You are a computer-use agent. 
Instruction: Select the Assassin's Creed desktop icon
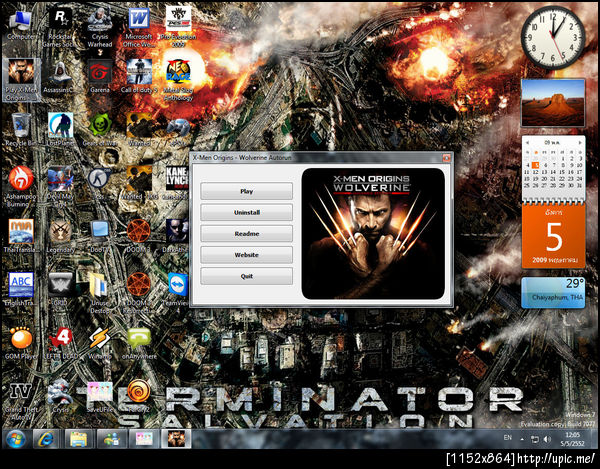(x=60, y=77)
